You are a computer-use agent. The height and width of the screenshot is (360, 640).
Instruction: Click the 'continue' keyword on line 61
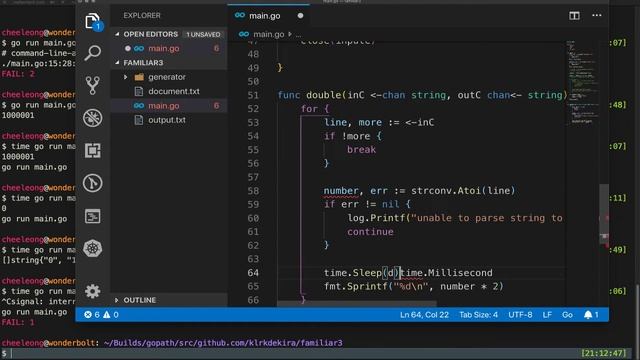tap(370, 232)
